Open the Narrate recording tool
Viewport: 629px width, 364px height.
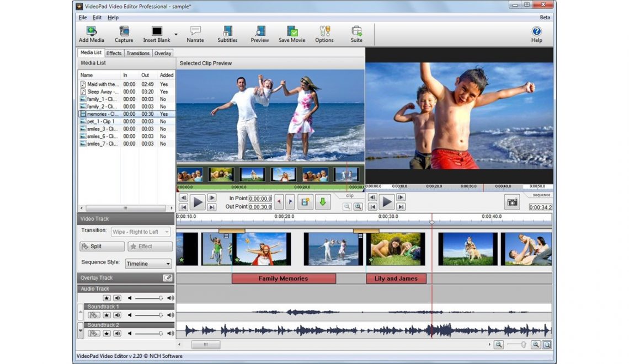pos(195,31)
